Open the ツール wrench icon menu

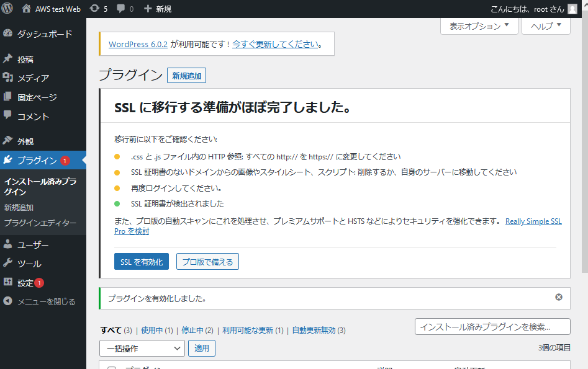click(7, 263)
